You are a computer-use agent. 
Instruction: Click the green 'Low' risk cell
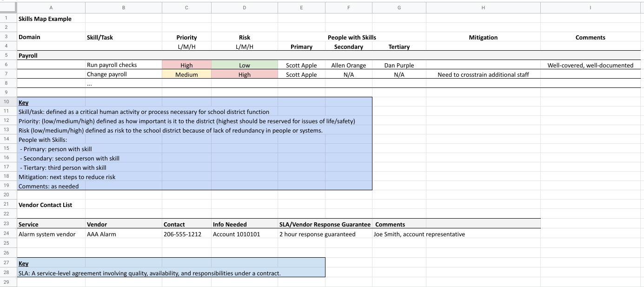click(245, 65)
